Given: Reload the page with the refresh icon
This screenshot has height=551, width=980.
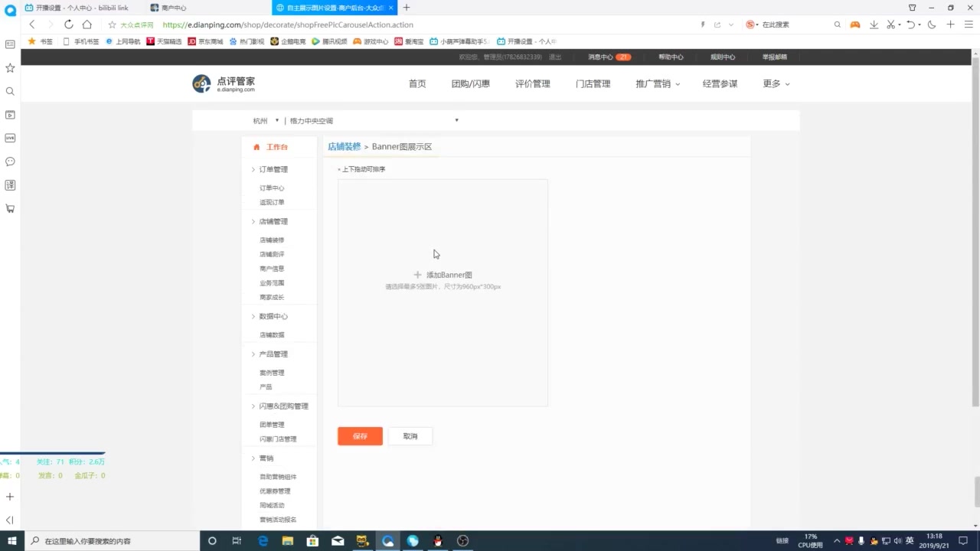Looking at the screenshot, I should coord(69,24).
